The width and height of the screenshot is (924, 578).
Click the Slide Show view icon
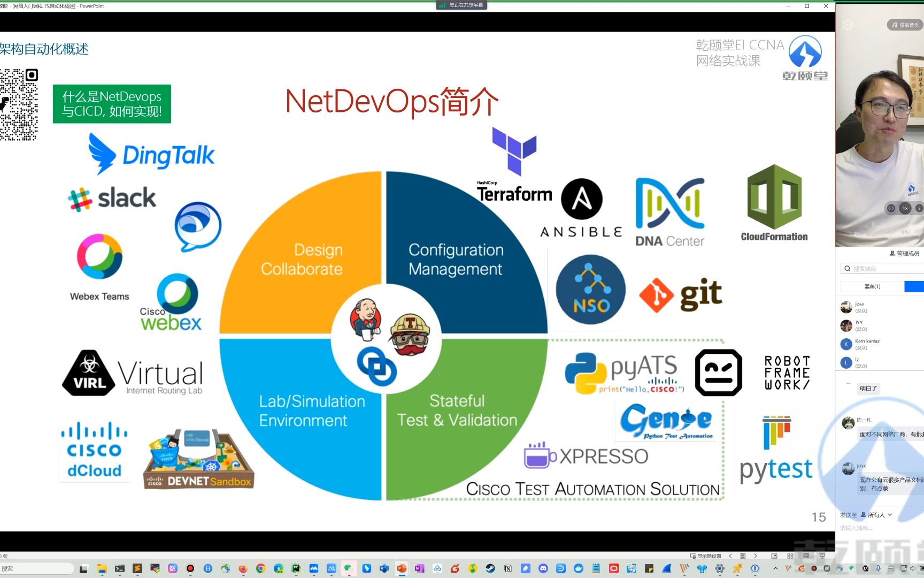coord(822,556)
